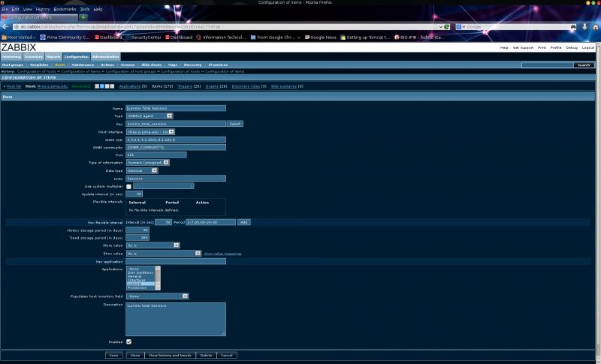
Task: Open the Store value dropdown
Action: tap(153, 245)
